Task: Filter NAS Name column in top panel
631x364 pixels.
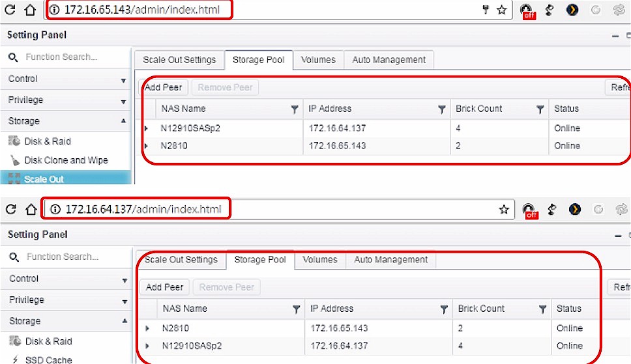Action: [x=295, y=109]
